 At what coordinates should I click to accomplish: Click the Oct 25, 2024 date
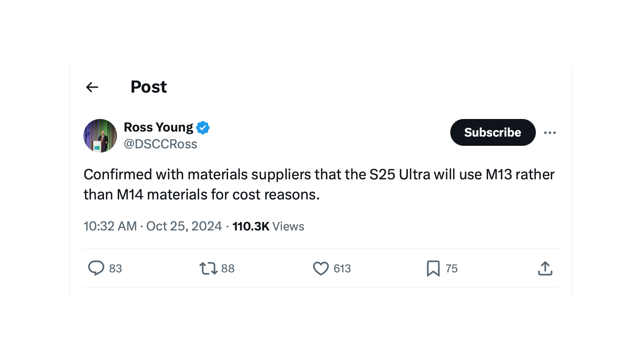pyautogui.click(x=184, y=226)
